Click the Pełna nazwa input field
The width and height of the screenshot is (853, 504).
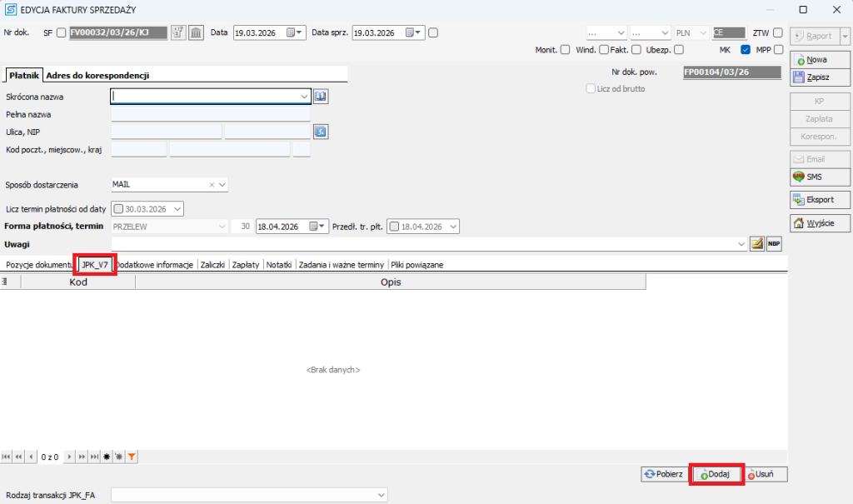click(x=210, y=114)
